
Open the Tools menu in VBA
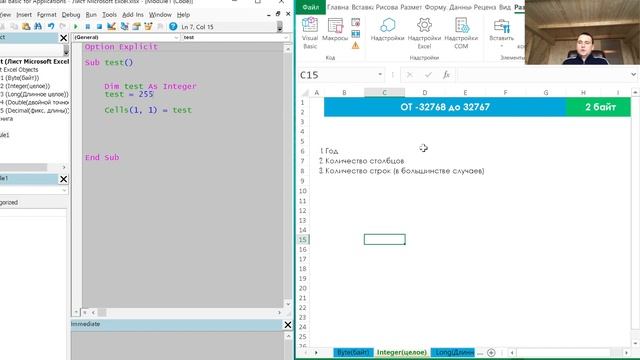109,15
